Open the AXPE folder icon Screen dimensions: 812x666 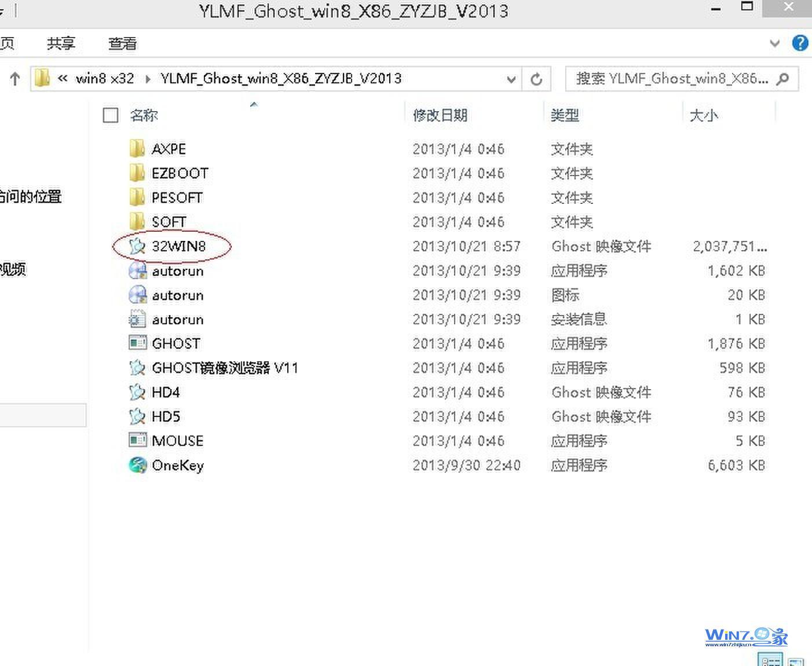coord(137,149)
